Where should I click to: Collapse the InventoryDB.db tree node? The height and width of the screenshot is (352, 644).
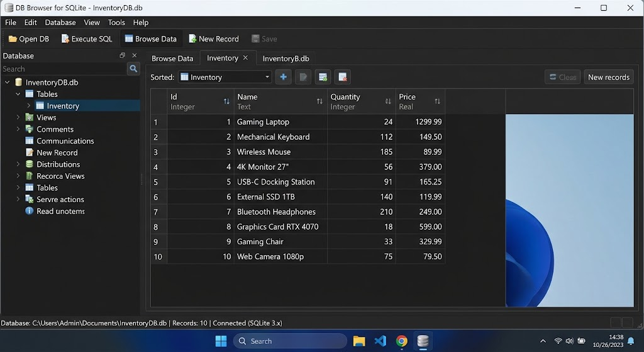tap(7, 82)
